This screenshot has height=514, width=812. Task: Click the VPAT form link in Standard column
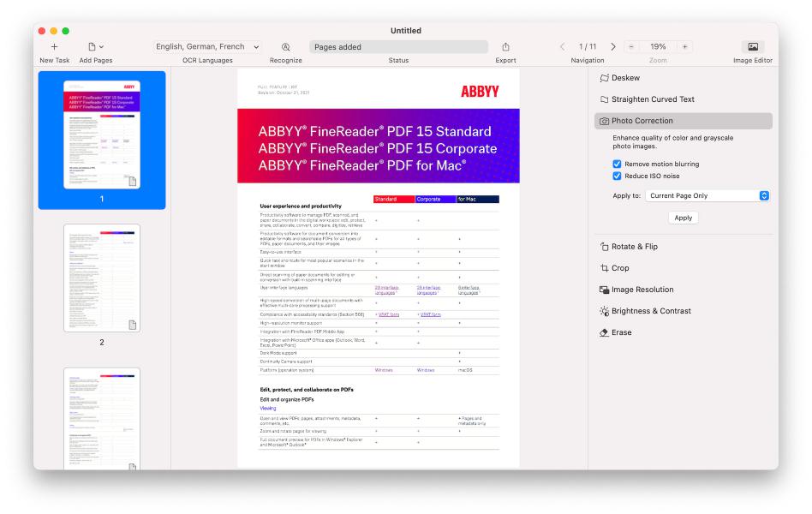coord(388,314)
